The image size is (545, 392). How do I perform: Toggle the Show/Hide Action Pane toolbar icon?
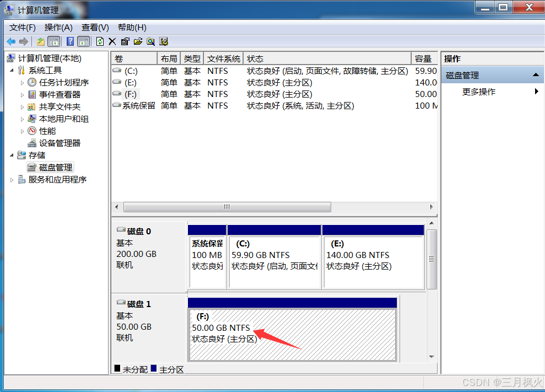tap(84, 42)
